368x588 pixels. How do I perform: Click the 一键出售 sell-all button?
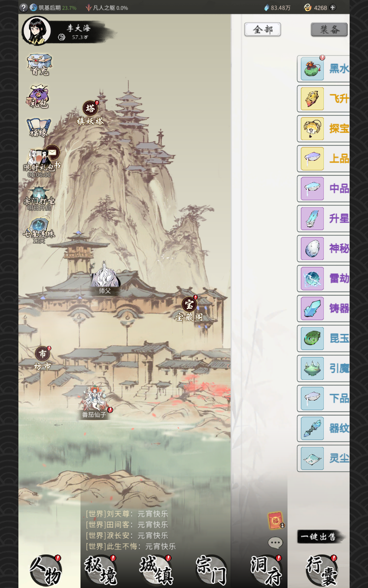pos(321,537)
